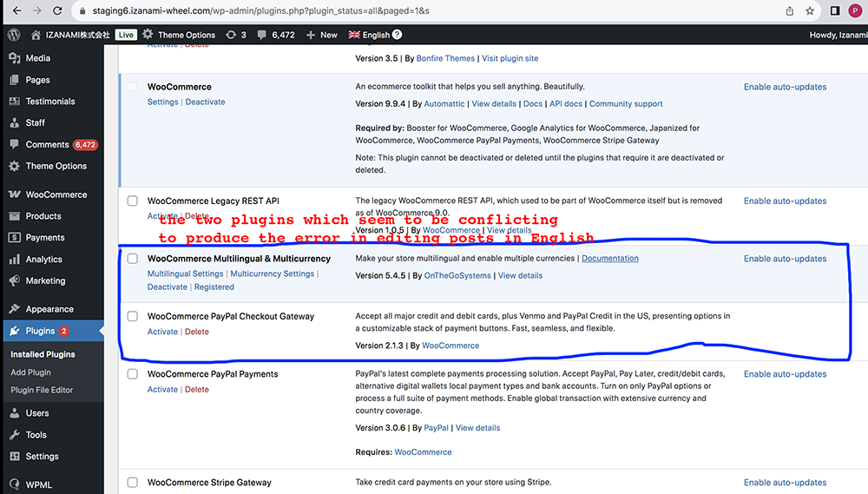
Task: Open Multilingual Settings link
Action: pos(186,273)
